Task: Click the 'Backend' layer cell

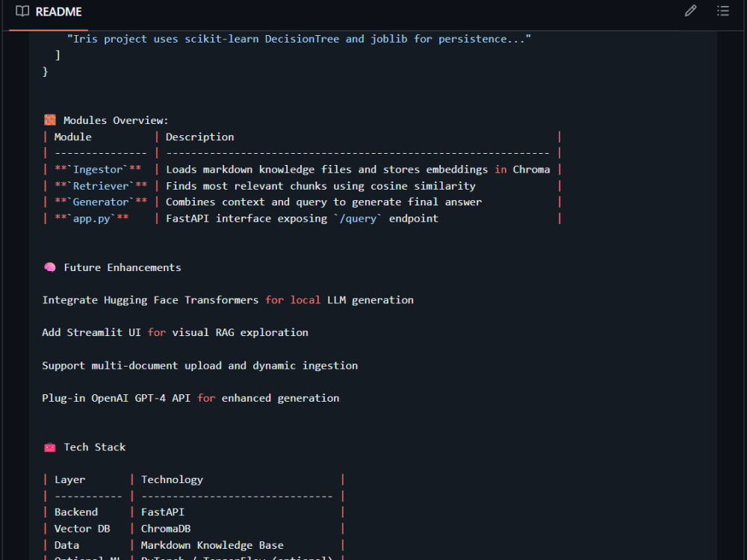Action: coord(76,512)
